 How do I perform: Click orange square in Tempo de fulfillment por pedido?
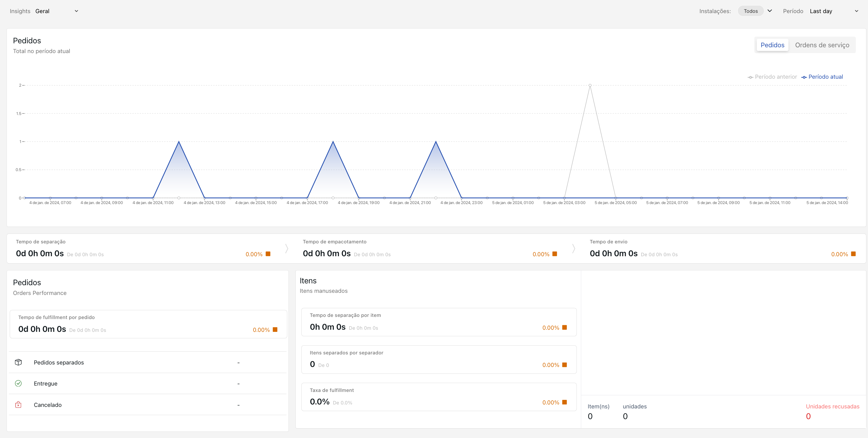point(275,329)
